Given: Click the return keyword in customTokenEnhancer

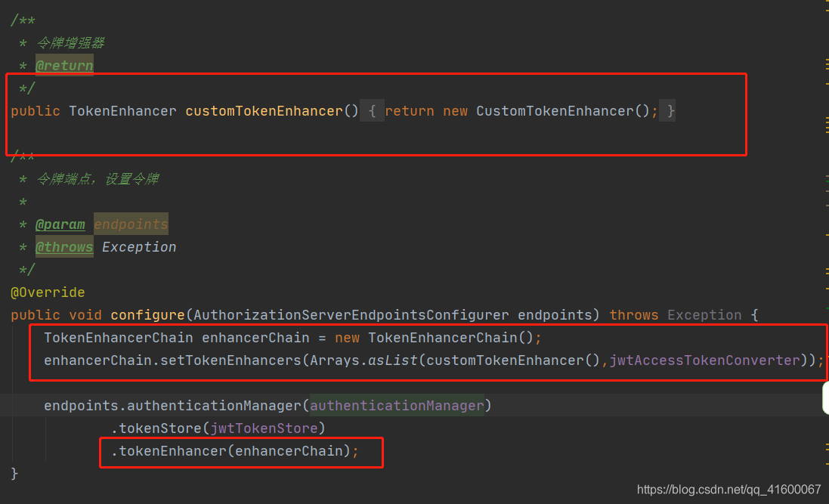Looking at the screenshot, I should pyautogui.click(x=410, y=111).
